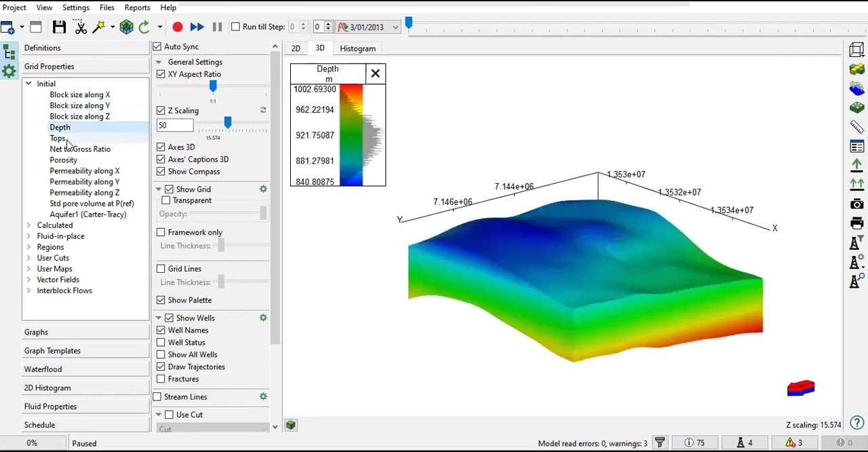Expand the Regions tree node
This screenshot has width=868, height=452.
point(28,247)
